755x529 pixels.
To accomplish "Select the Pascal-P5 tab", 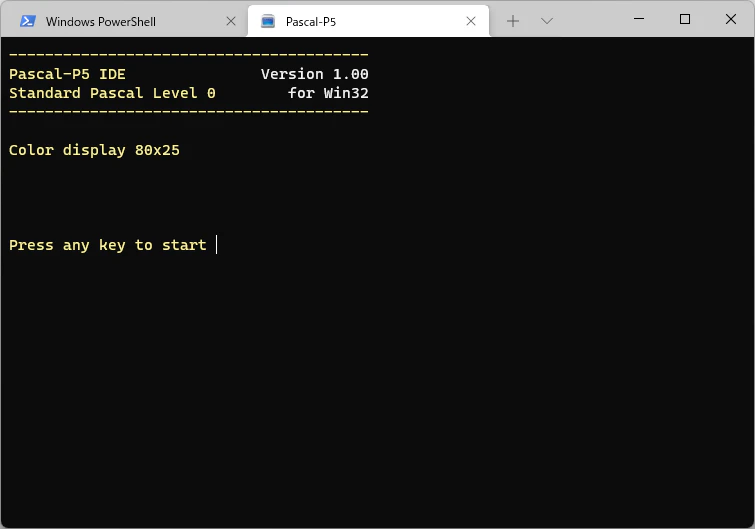I will (x=368, y=21).
